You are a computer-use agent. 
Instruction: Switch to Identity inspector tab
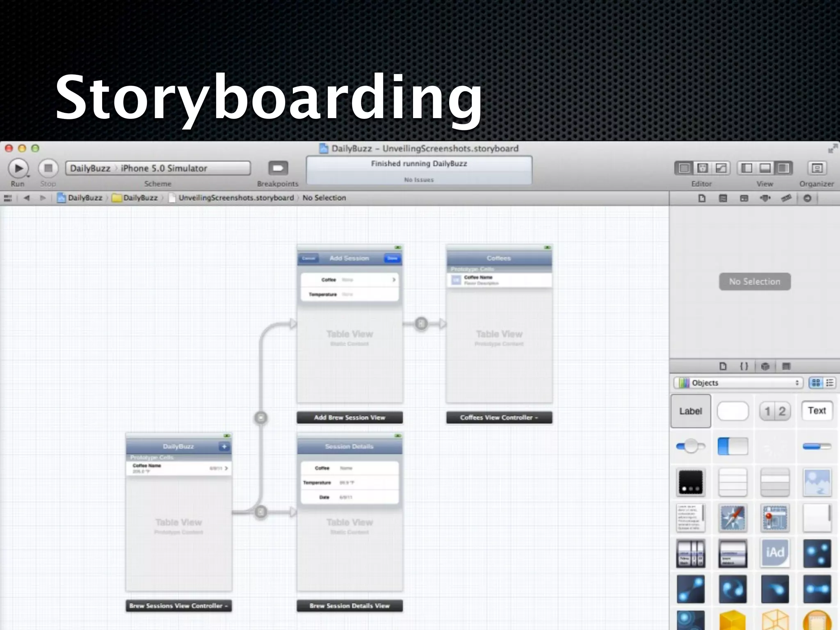744,199
